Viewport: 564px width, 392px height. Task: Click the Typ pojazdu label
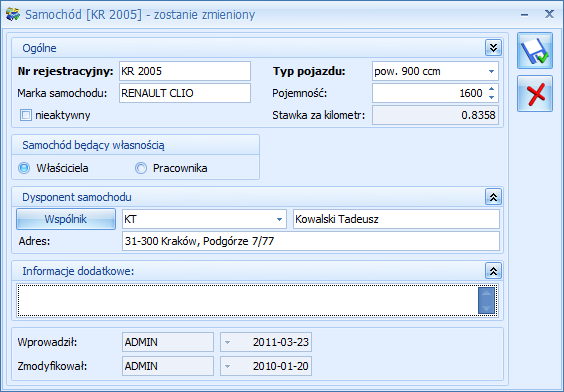coord(309,71)
